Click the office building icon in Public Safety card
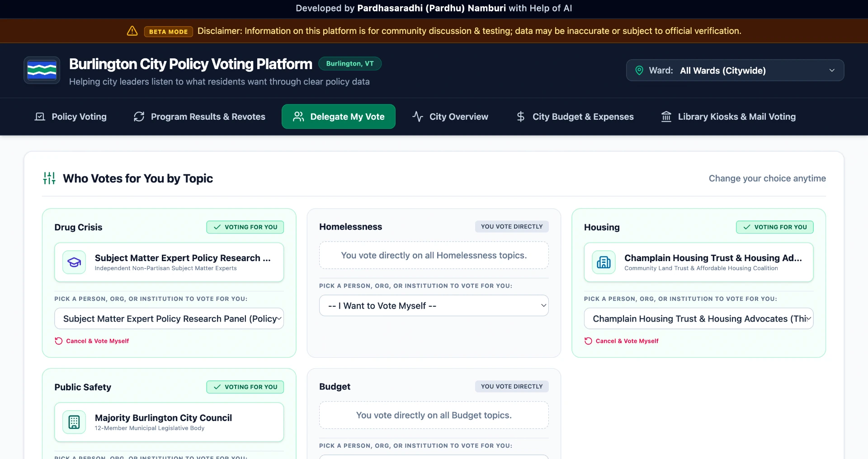 (74, 422)
